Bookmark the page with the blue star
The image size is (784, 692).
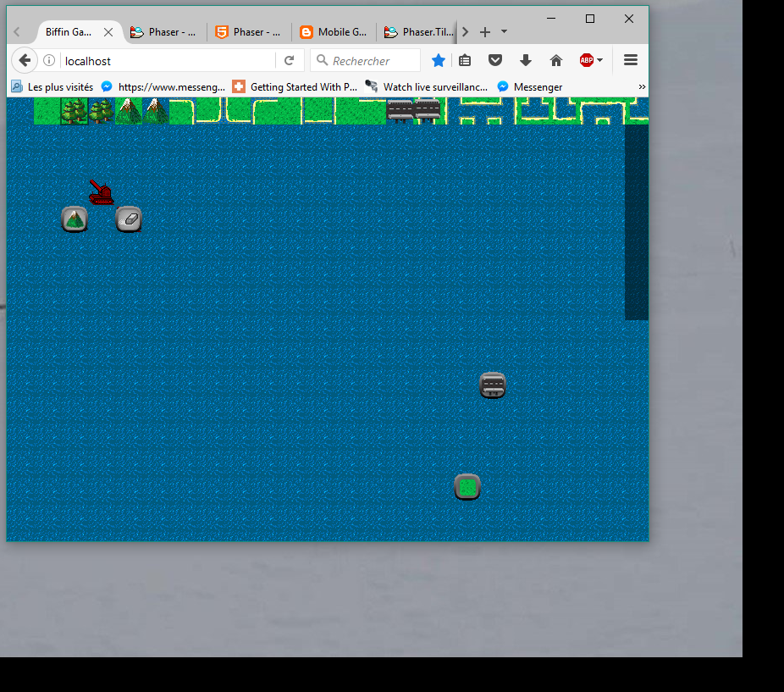pos(439,60)
